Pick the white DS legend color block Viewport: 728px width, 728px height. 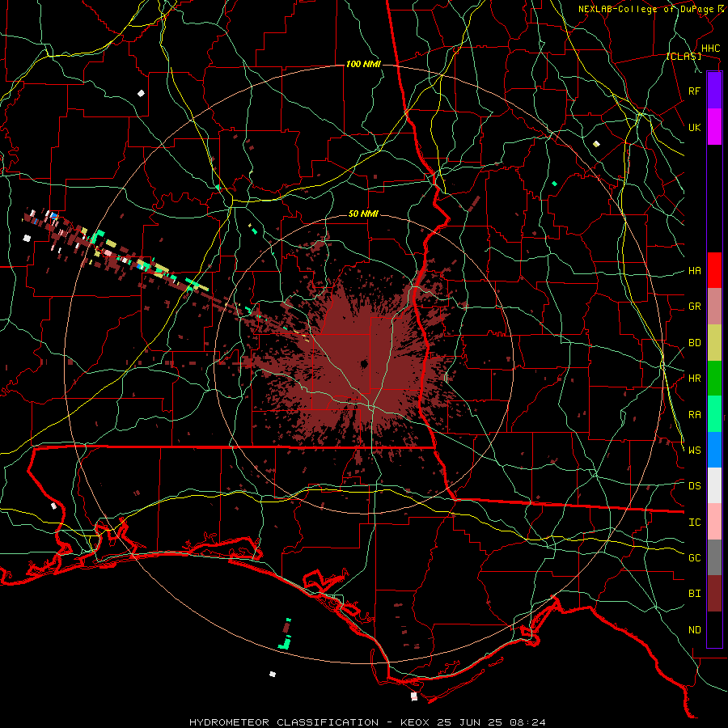pos(714,485)
